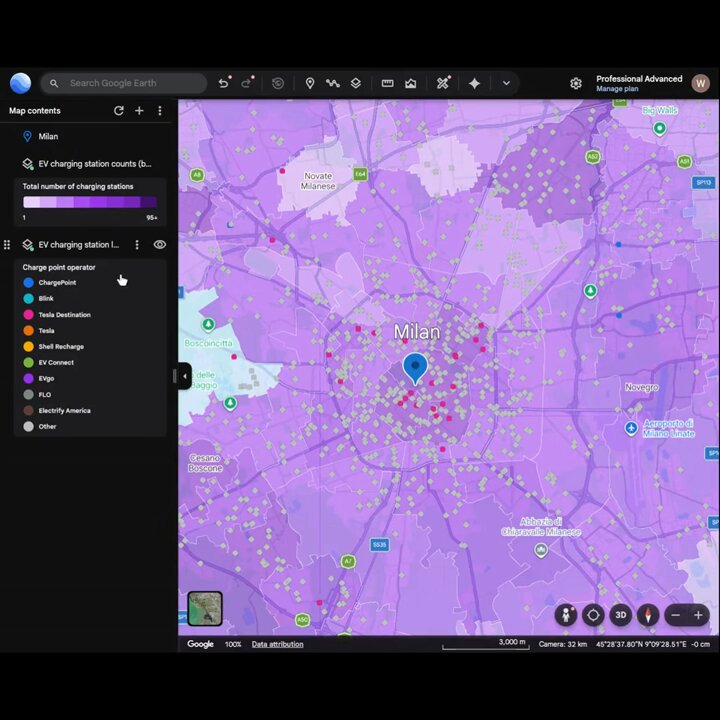Image resolution: width=720 pixels, height=720 pixels.
Task: Reset orientation with the compass
Action: (x=648, y=615)
